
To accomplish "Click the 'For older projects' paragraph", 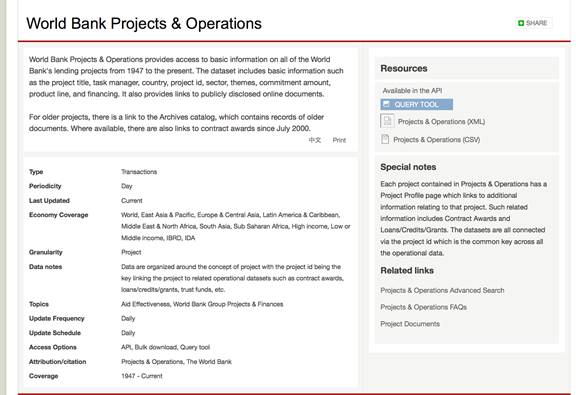I will click(176, 123).
